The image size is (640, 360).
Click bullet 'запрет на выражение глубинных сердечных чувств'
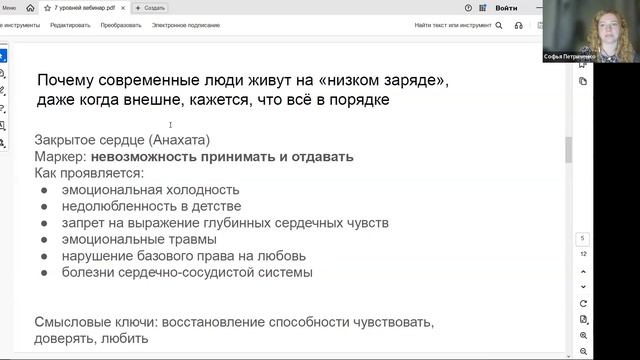coord(225,223)
